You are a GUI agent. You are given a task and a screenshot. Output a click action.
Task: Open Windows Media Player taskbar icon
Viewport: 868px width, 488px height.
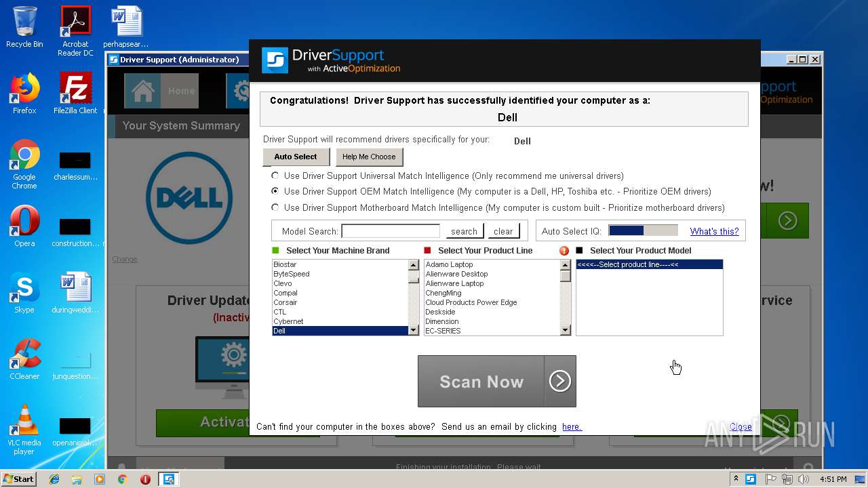(100, 479)
